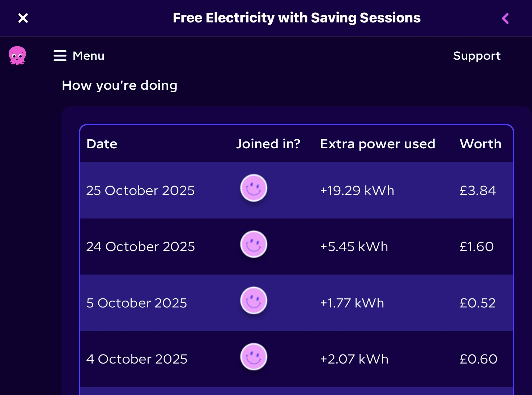The height and width of the screenshot is (395, 532).
Task: Click the Extra power used header
Action: point(378,144)
